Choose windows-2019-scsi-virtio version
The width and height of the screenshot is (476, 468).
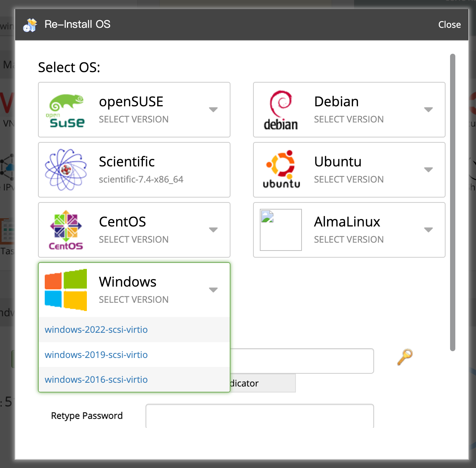[134, 355]
